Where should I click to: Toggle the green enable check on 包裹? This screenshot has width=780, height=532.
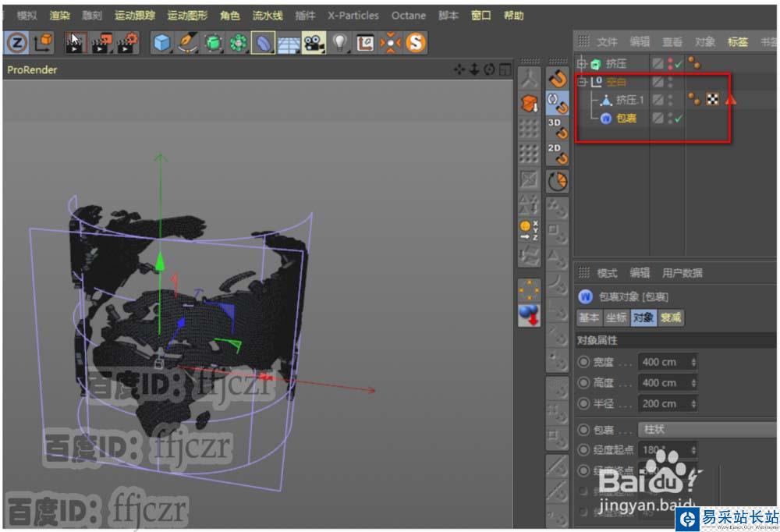[678, 119]
